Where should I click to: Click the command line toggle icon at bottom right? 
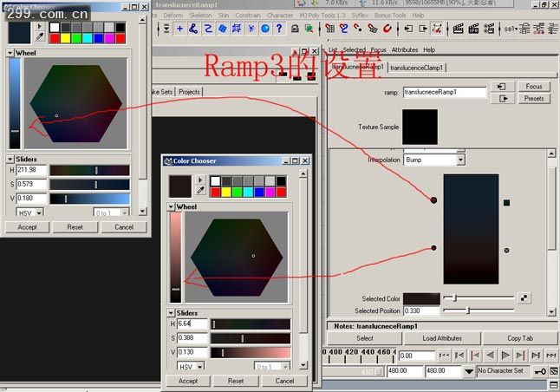[x=554, y=385]
